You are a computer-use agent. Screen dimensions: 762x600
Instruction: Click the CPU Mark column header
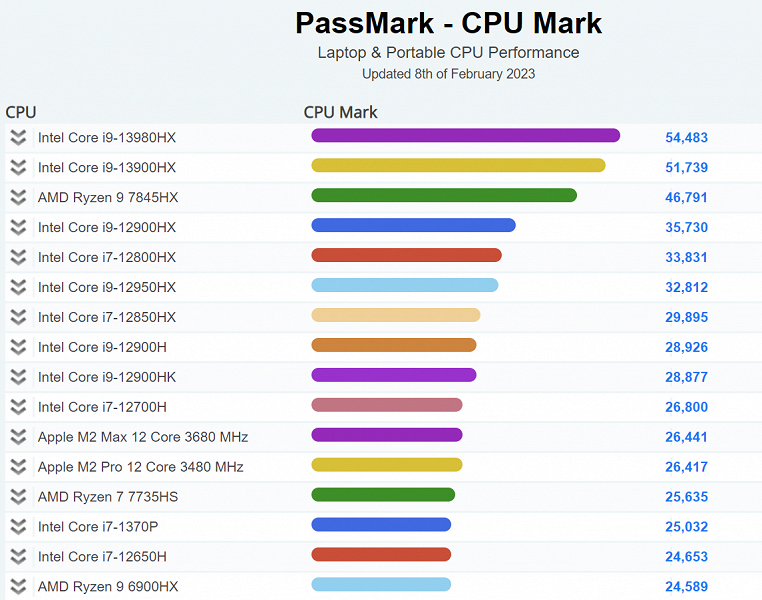pyautogui.click(x=340, y=112)
